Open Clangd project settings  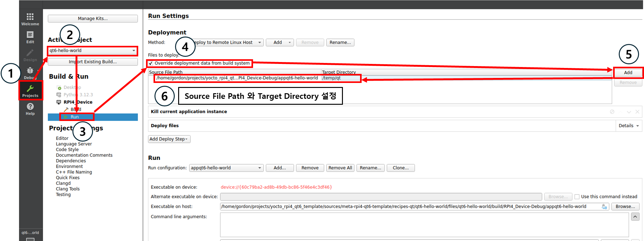[x=63, y=183]
